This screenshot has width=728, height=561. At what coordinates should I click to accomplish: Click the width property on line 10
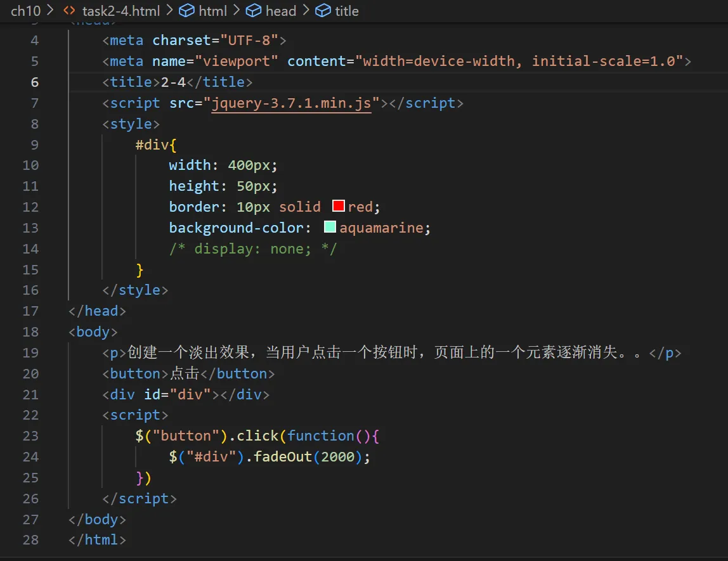[x=190, y=165]
